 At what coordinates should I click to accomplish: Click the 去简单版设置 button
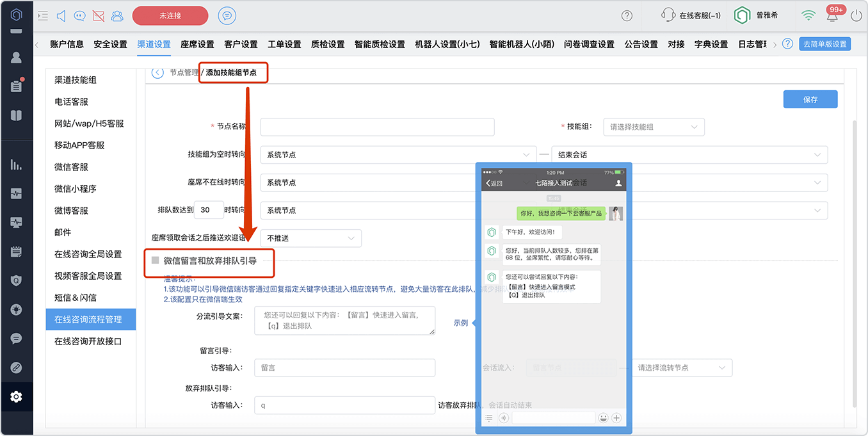click(x=825, y=44)
